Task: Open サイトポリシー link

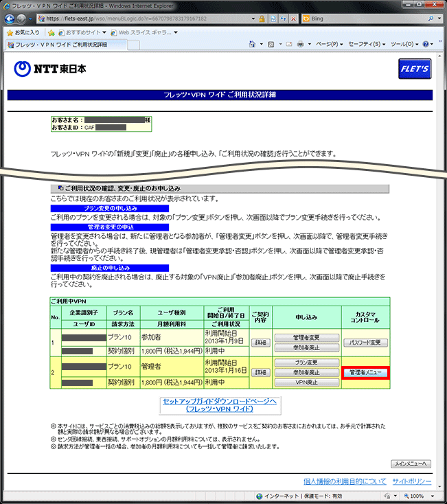Action: [412, 481]
